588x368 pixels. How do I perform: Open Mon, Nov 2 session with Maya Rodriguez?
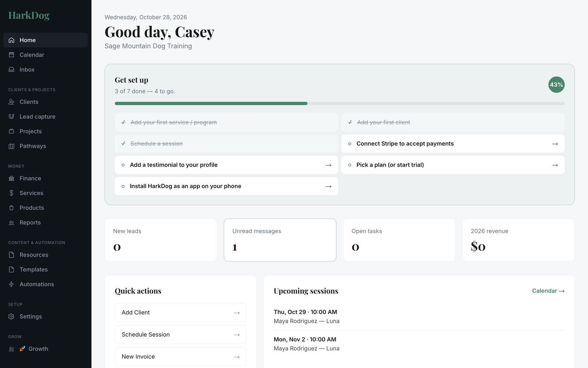pyautogui.click(x=419, y=344)
